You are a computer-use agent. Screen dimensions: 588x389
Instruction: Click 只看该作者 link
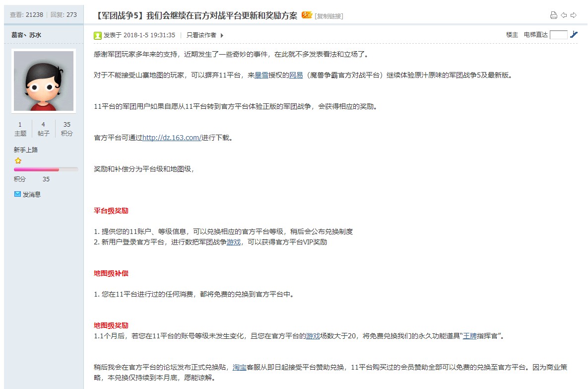coord(201,35)
